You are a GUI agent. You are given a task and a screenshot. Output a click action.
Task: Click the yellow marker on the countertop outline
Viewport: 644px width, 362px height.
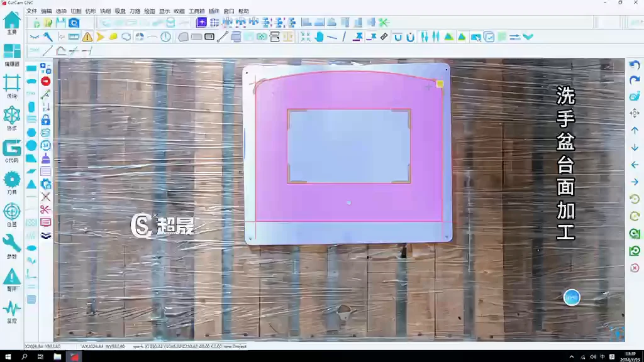pos(440,84)
